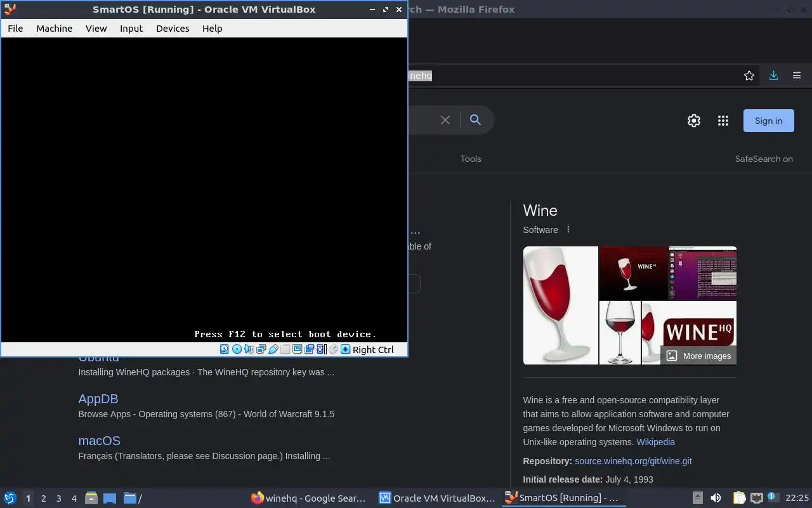
Task: Click the update notifier tray icon
Action: click(773, 497)
